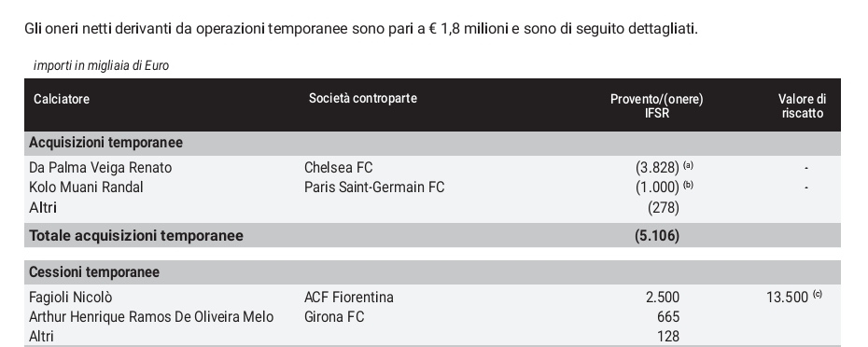Screen dimensions: 868x347
Task: Click the Fagioli Nicolò name
Action: point(70,298)
